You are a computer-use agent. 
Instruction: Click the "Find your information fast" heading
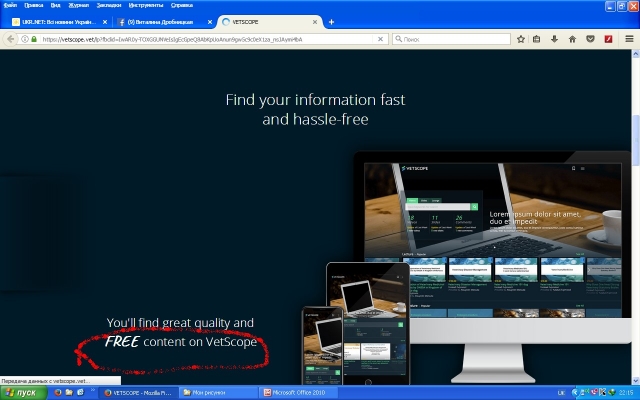click(316, 109)
